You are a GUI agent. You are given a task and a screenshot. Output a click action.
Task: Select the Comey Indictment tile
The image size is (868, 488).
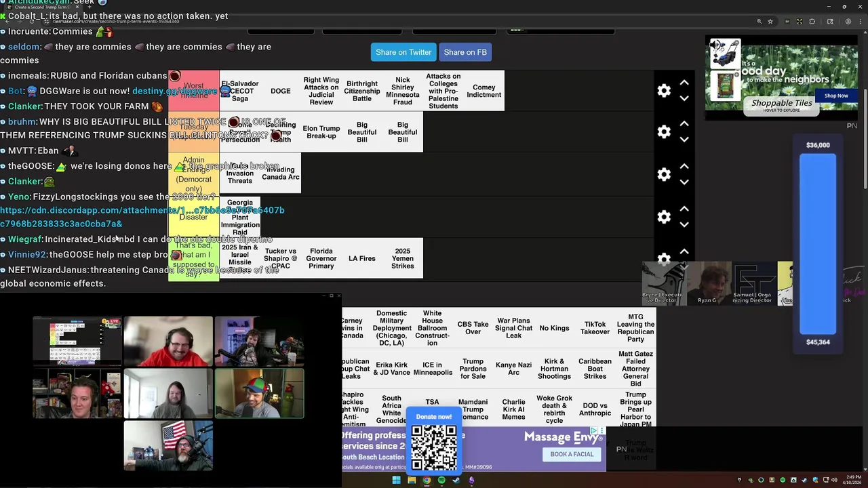[x=484, y=91]
